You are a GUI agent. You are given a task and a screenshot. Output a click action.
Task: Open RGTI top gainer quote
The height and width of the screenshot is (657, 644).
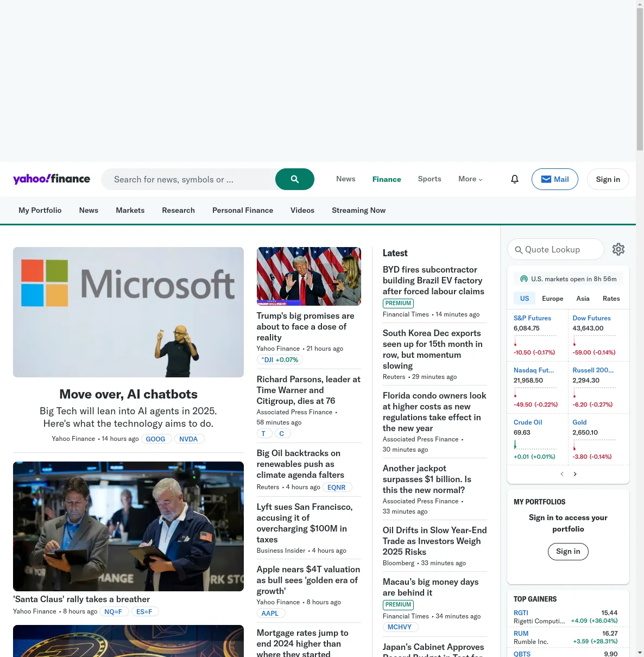[x=521, y=612]
